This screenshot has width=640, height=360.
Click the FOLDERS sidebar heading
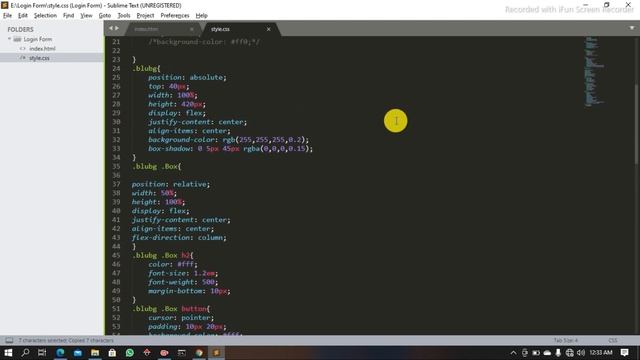pyautogui.click(x=20, y=29)
